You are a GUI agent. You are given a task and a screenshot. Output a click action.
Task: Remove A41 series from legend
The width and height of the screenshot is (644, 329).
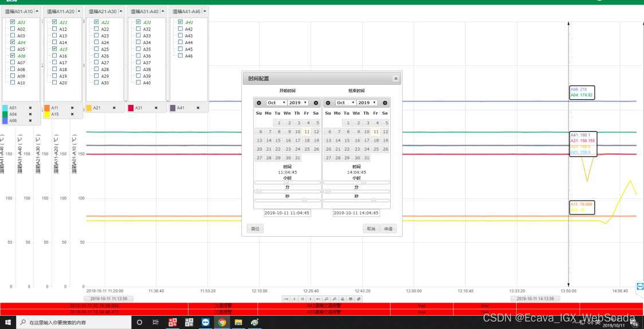tap(198, 108)
